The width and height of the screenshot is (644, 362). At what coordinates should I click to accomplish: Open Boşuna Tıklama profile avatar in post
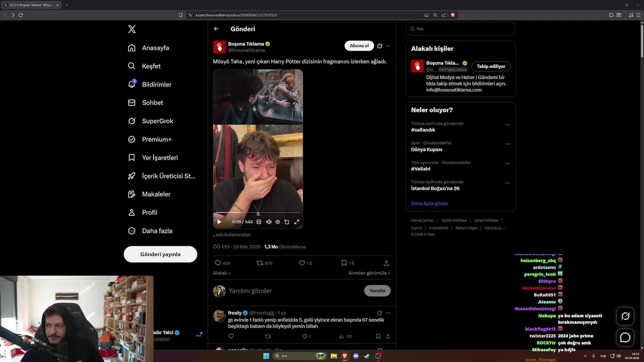(x=219, y=47)
